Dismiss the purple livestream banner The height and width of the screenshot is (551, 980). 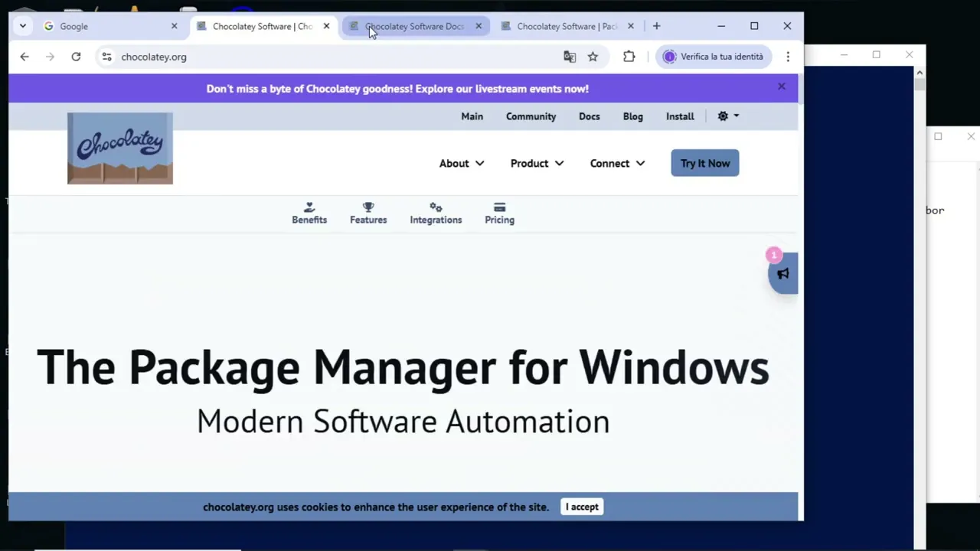click(781, 86)
